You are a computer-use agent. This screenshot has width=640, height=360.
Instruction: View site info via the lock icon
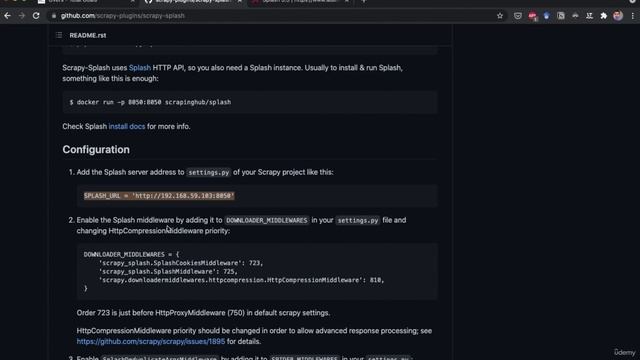53,16
